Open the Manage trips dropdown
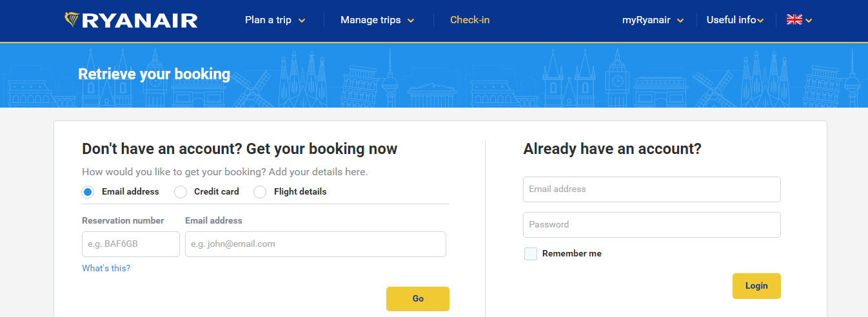 click(x=377, y=20)
